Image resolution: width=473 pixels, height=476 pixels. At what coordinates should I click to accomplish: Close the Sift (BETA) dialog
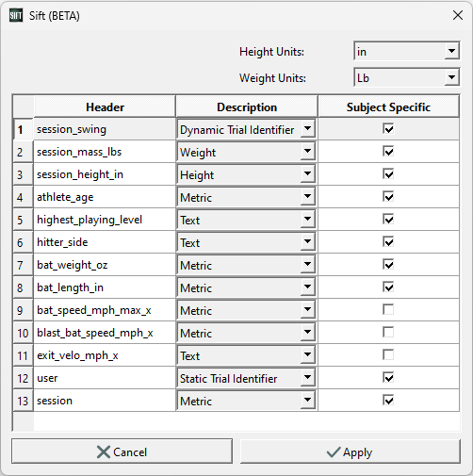pyautogui.click(x=458, y=15)
